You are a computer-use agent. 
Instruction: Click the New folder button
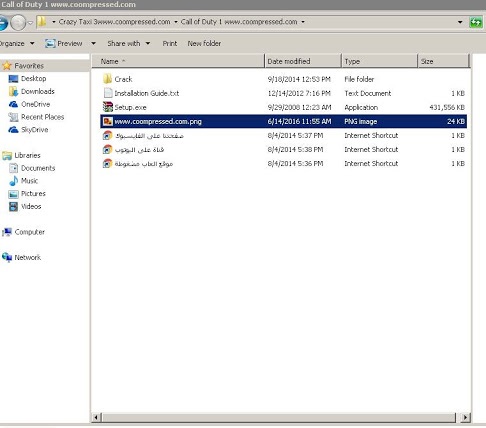click(204, 43)
